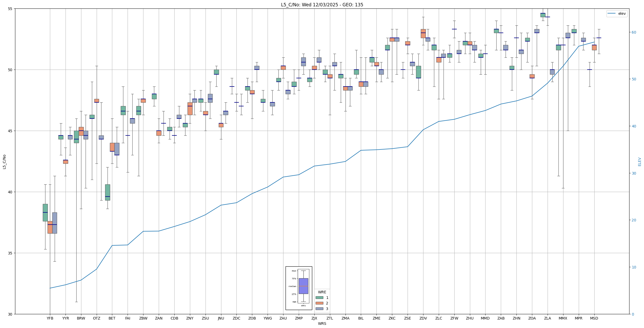Click the WRS x-axis title
Viewport: 644px width, 328px height.
[x=322, y=324]
